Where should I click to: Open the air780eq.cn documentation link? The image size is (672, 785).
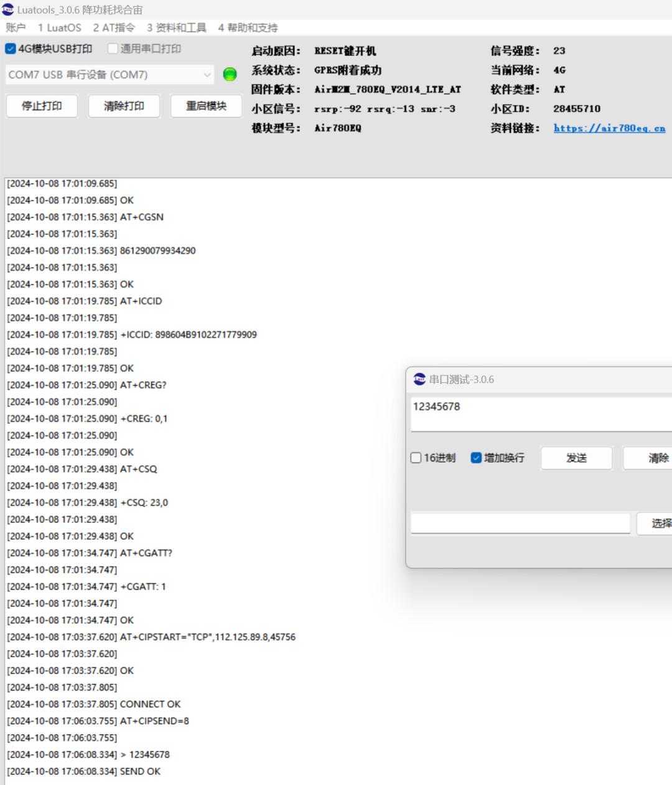click(x=609, y=128)
